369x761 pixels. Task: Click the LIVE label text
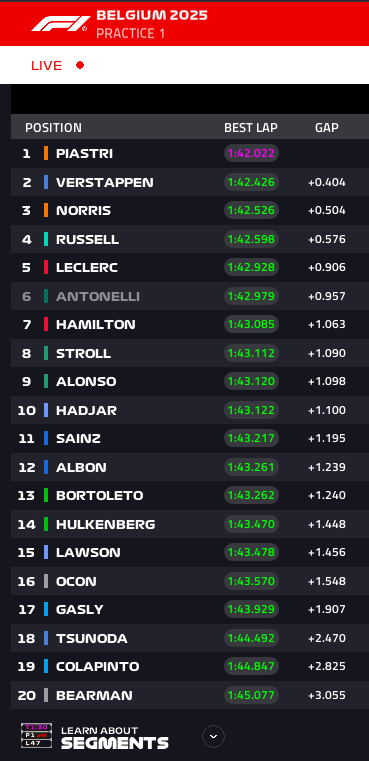pyautogui.click(x=47, y=66)
